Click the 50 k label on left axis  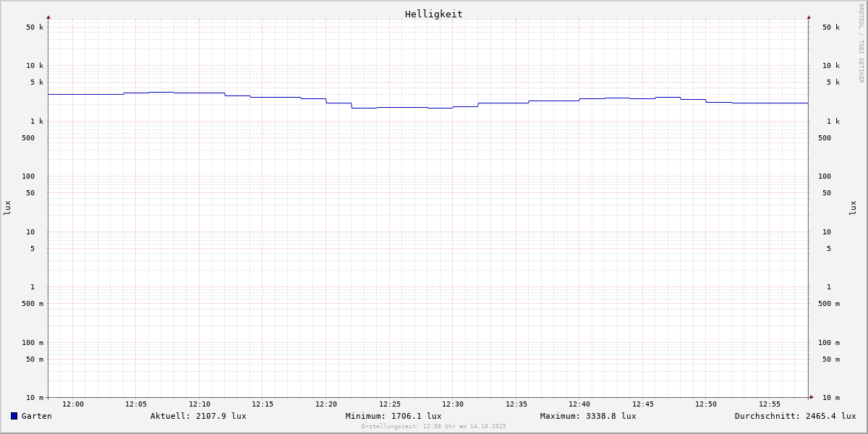click(x=35, y=27)
